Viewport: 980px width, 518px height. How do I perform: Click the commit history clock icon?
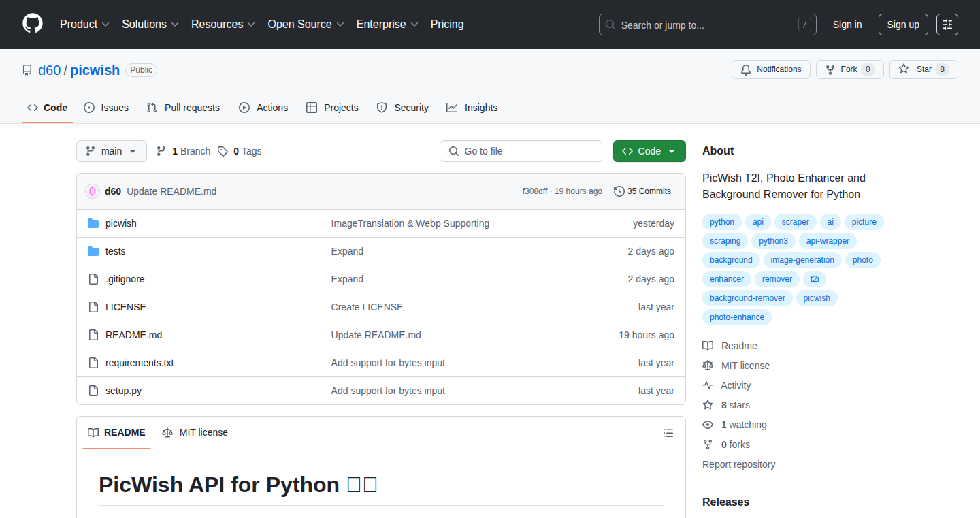point(619,191)
